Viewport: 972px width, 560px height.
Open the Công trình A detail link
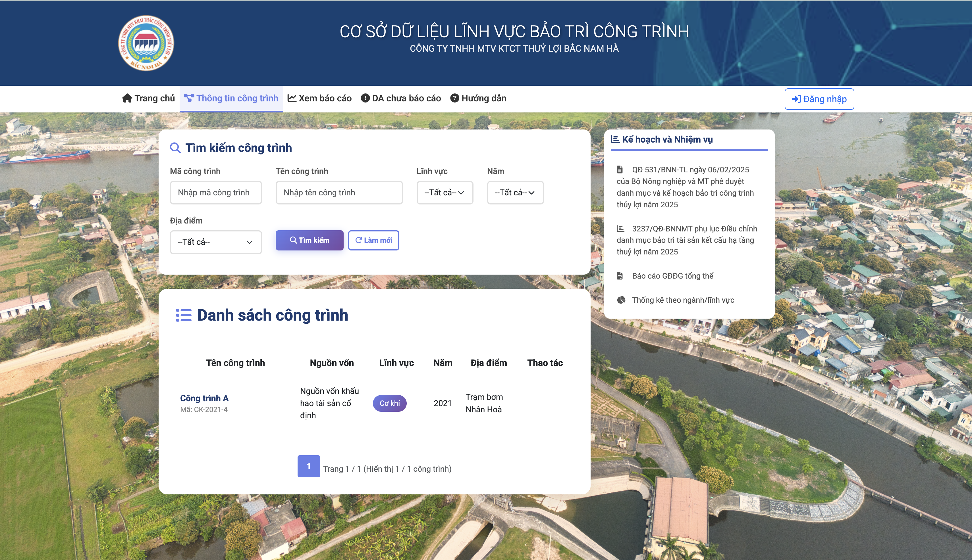(x=204, y=398)
